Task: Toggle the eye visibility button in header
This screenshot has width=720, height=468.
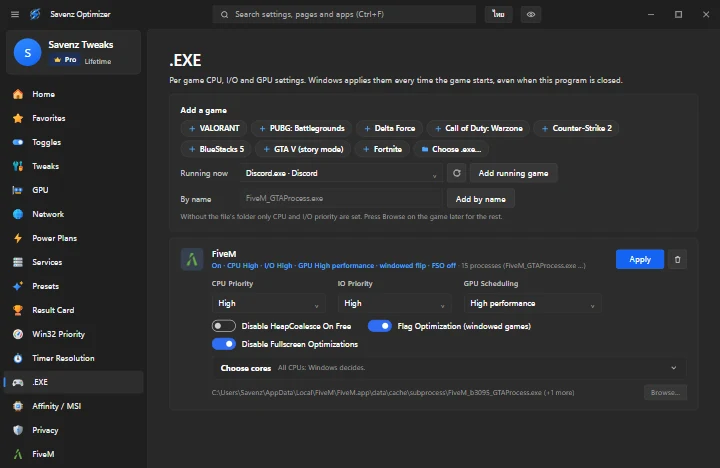Action: [531, 14]
